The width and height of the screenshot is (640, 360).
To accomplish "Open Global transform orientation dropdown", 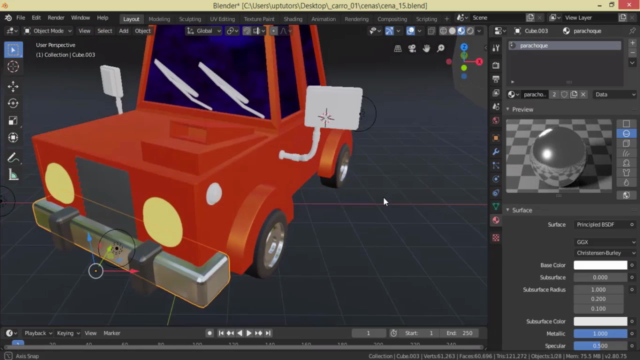I will (203, 31).
